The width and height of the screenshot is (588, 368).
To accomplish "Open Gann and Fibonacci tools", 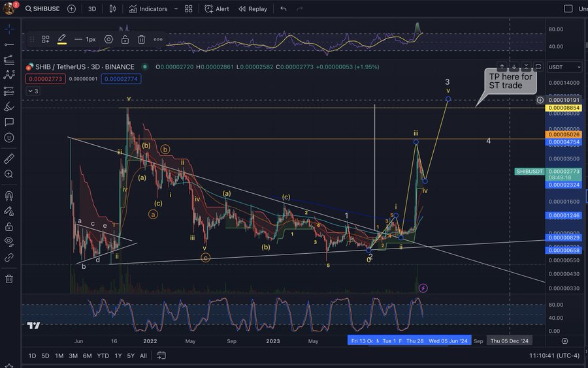I will coord(9,60).
